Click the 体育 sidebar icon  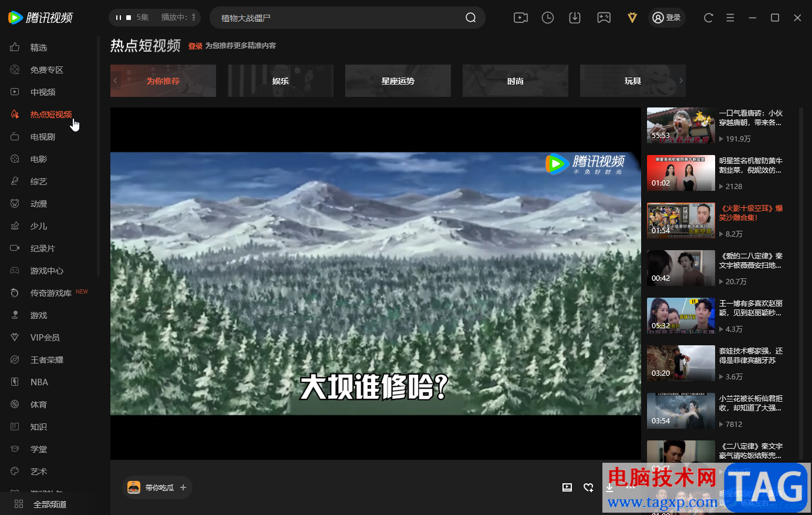click(15, 405)
